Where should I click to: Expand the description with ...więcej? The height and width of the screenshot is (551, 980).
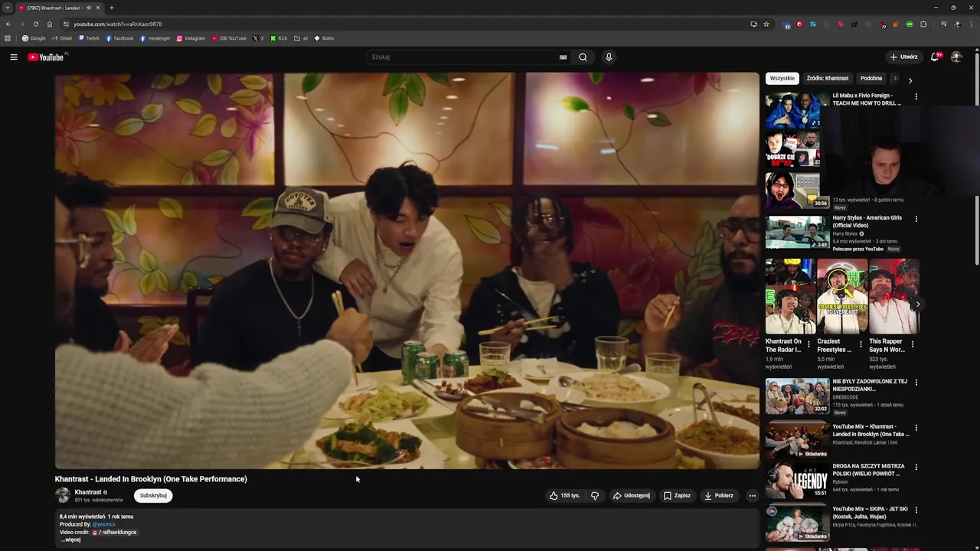click(70, 540)
